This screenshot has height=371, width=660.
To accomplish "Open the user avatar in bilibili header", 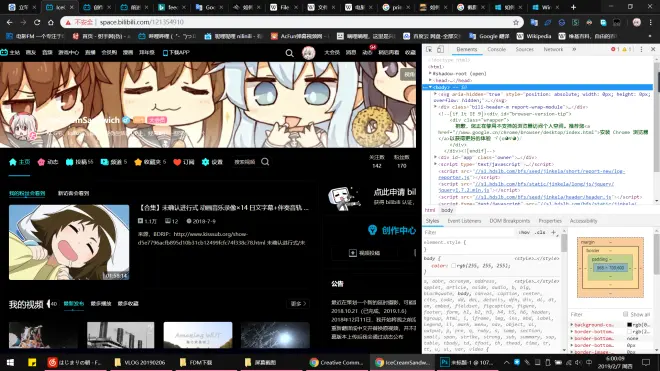I will tap(309, 53).
